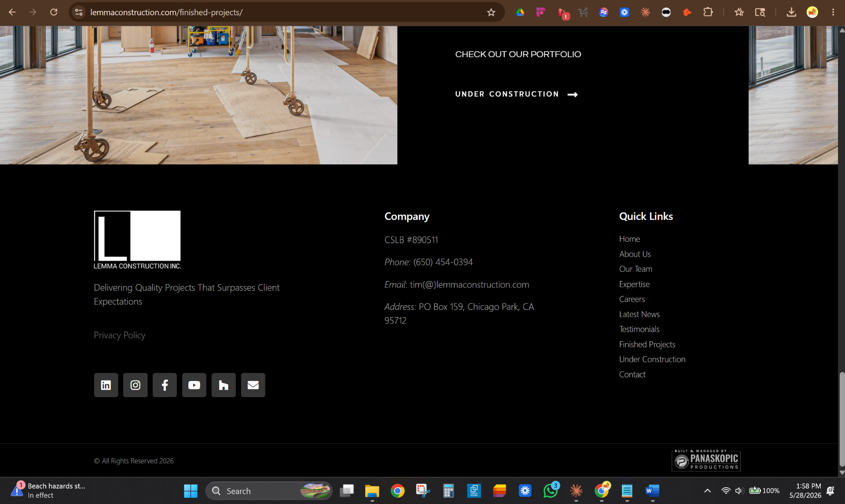Image resolution: width=845 pixels, height=504 pixels.
Task: Open the Privacy Policy link
Action: tap(119, 335)
